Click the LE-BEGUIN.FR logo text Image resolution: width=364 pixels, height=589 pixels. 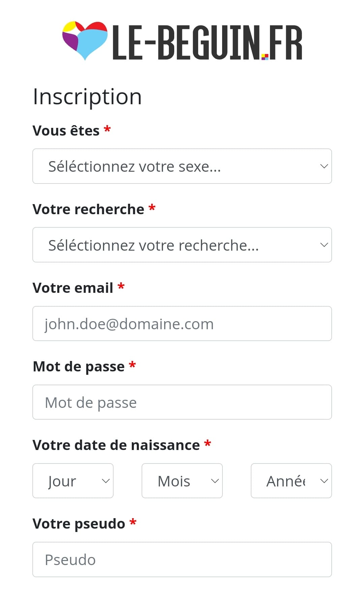207,43
